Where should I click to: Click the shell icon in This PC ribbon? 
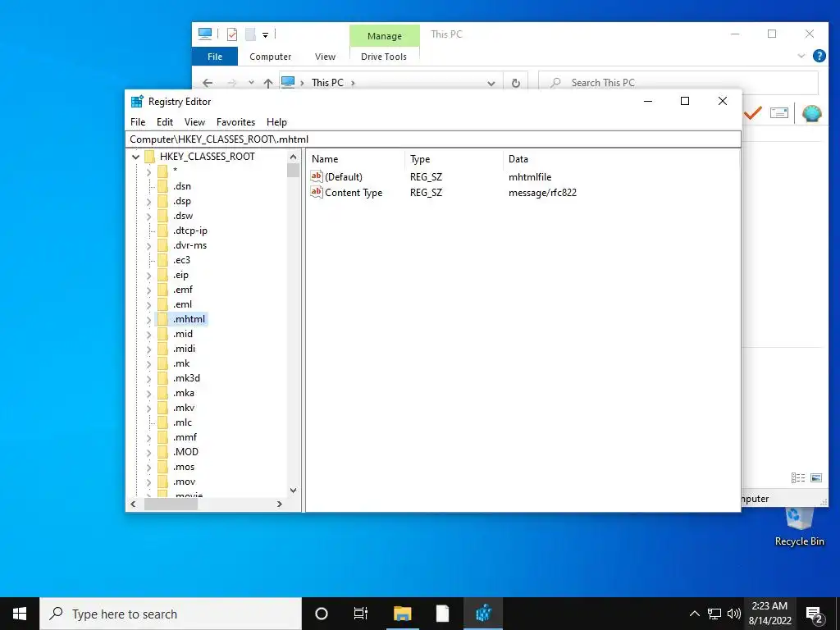[811, 113]
